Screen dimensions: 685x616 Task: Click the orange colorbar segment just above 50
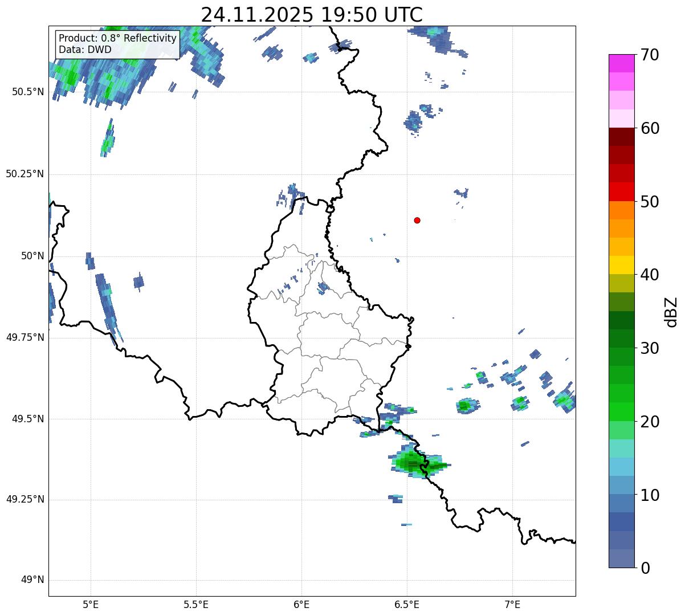[x=622, y=210]
